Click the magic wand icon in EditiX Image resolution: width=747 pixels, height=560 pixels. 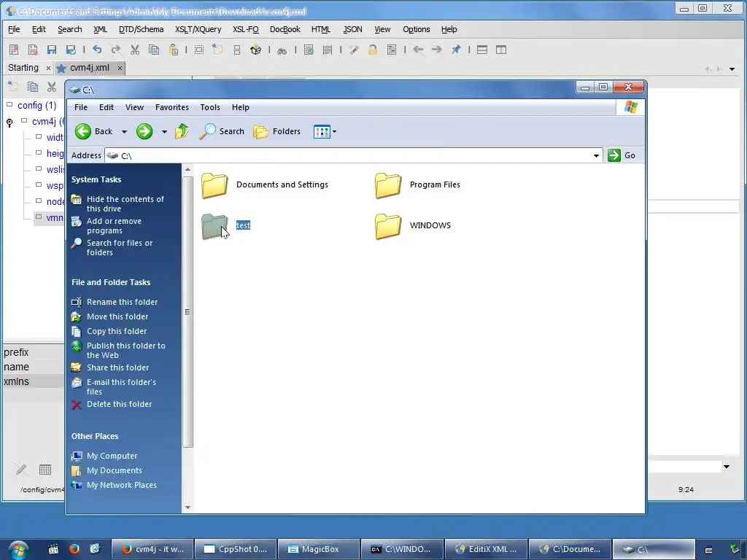(x=354, y=50)
